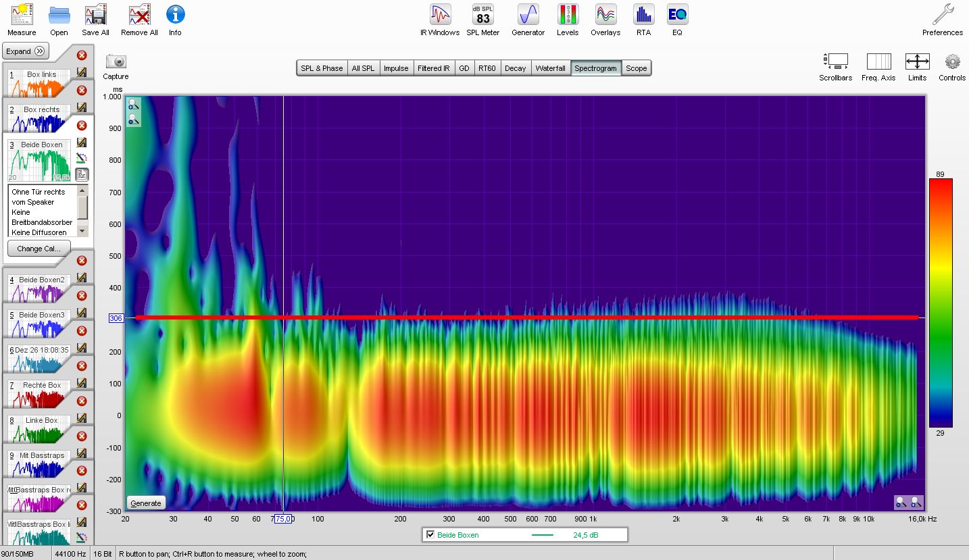Switch to Scope tab
969x560 pixels.
pyautogui.click(x=636, y=68)
